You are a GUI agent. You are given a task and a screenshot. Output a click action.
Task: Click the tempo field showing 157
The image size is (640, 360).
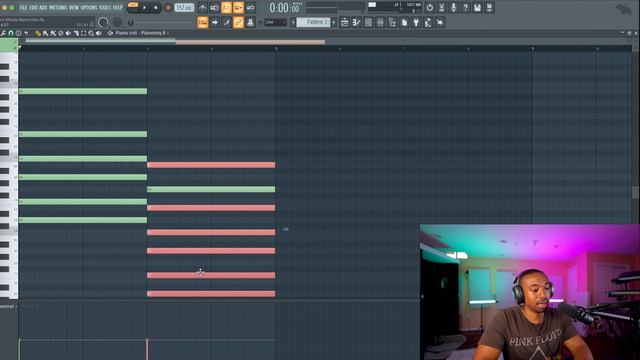[x=184, y=7]
